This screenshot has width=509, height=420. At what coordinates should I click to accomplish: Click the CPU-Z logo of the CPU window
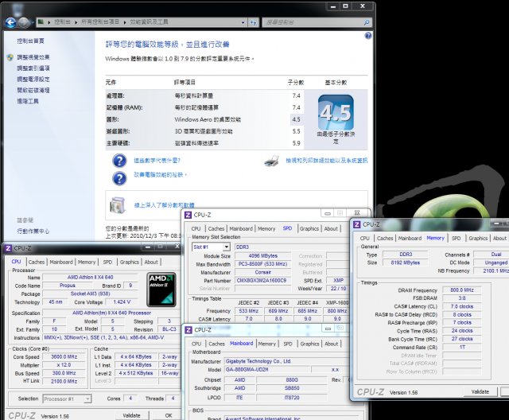click(x=8, y=248)
